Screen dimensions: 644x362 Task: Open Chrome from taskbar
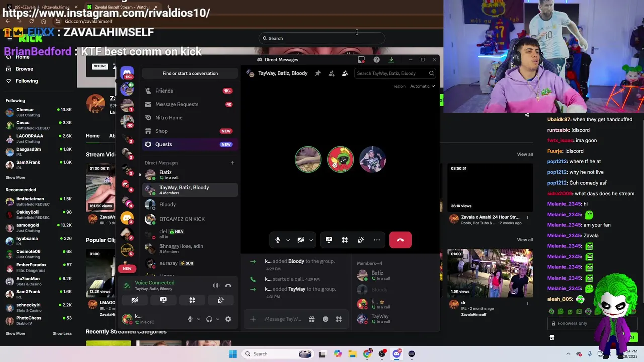(x=368, y=354)
